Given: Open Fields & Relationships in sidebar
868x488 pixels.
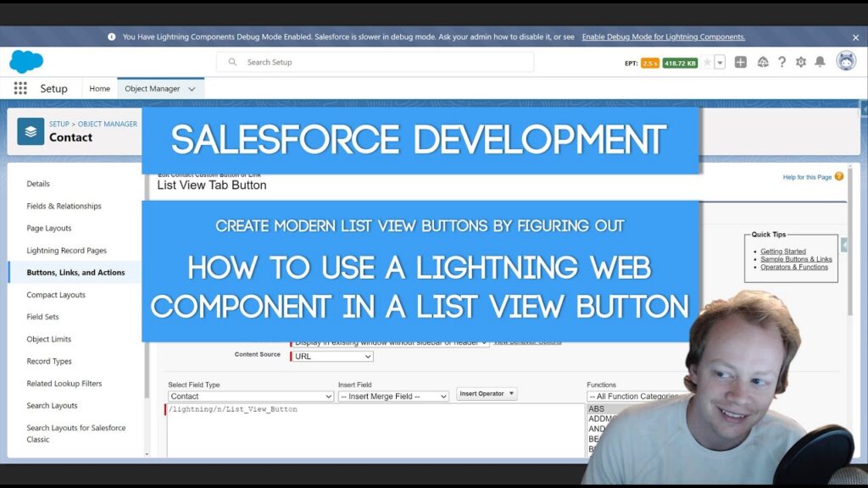Looking at the screenshot, I should tap(64, 206).
